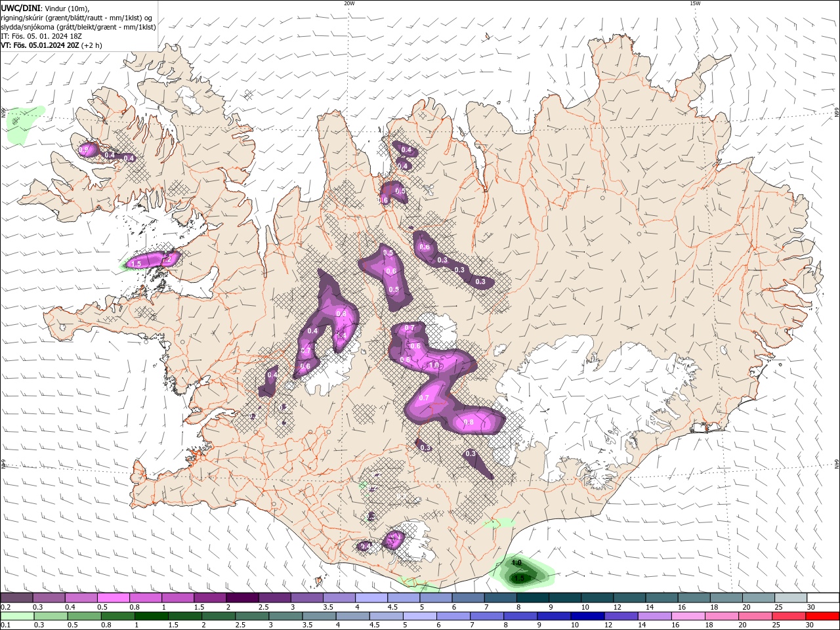Pick the dark purple snow swatch at 2
Screen dimensions: 840x630
[242, 598]
